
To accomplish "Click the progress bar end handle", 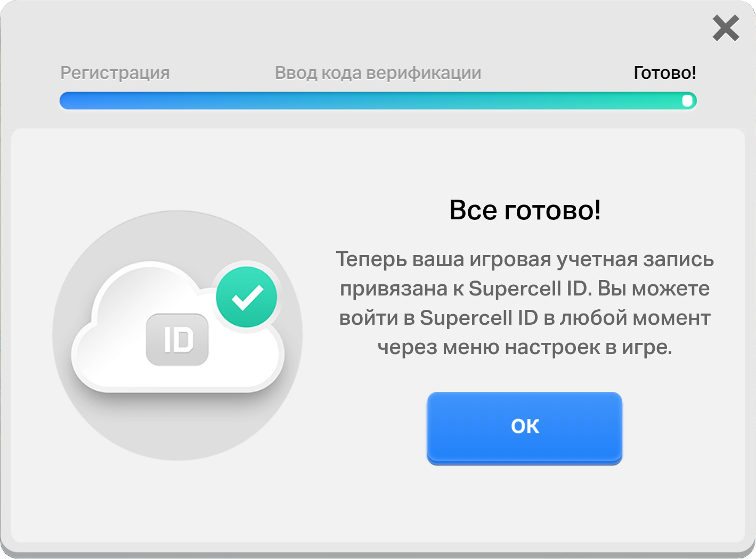I will coord(687,101).
